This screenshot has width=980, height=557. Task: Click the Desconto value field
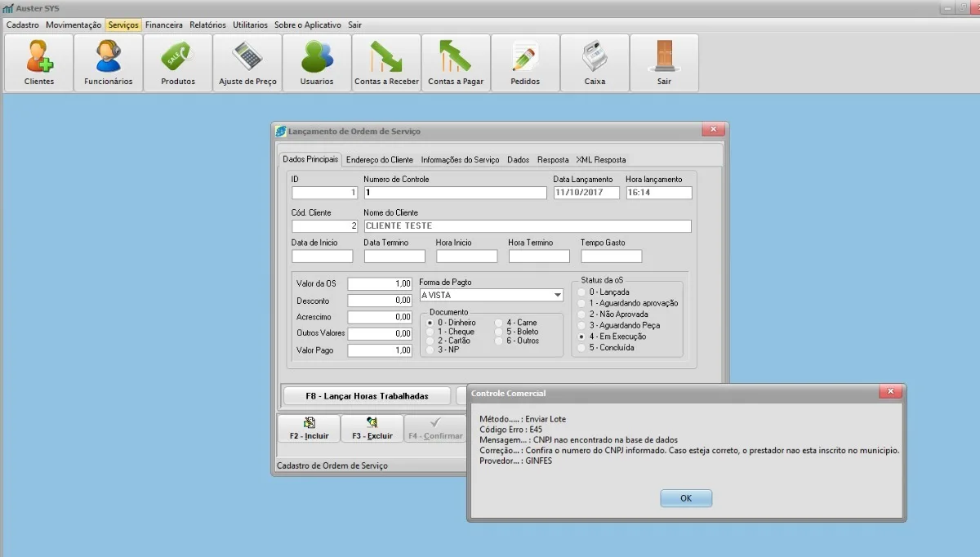click(x=380, y=301)
